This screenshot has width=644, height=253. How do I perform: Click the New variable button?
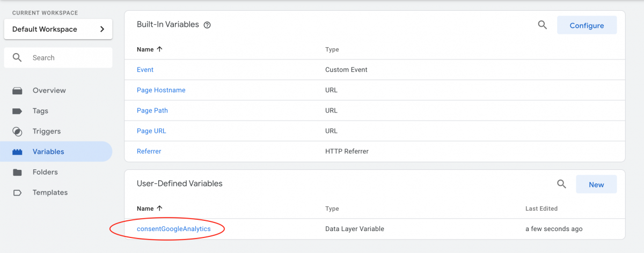point(596,184)
